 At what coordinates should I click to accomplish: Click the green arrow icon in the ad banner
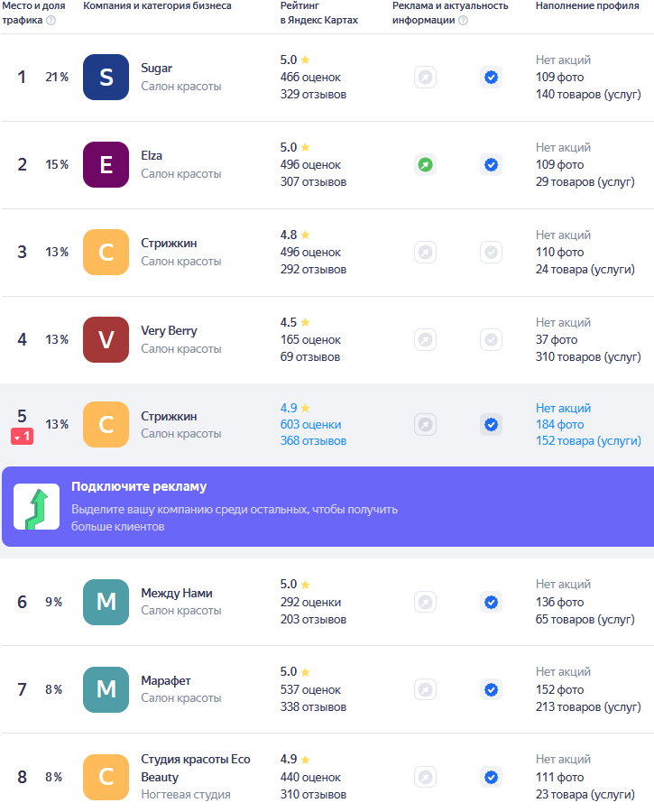[37, 507]
